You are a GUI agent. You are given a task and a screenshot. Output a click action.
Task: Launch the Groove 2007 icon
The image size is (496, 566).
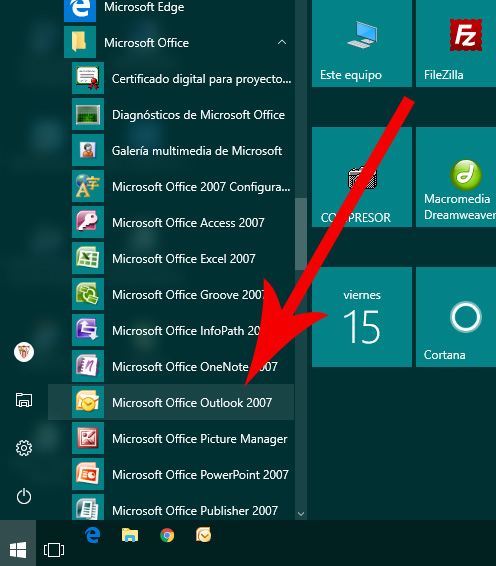pyautogui.click(x=88, y=294)
